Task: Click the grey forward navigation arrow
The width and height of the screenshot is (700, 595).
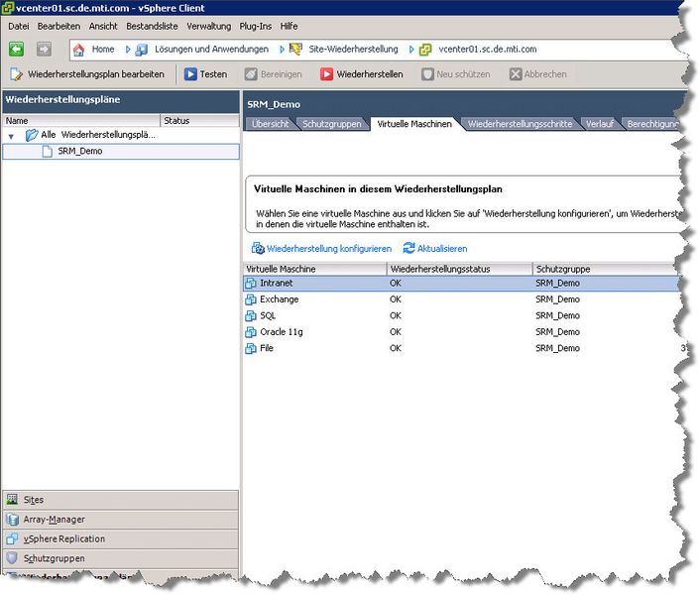Action: click(x=44, y=49)
